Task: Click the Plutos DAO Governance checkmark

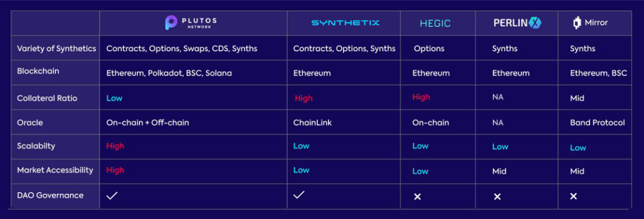Action: tap(112, 195)
